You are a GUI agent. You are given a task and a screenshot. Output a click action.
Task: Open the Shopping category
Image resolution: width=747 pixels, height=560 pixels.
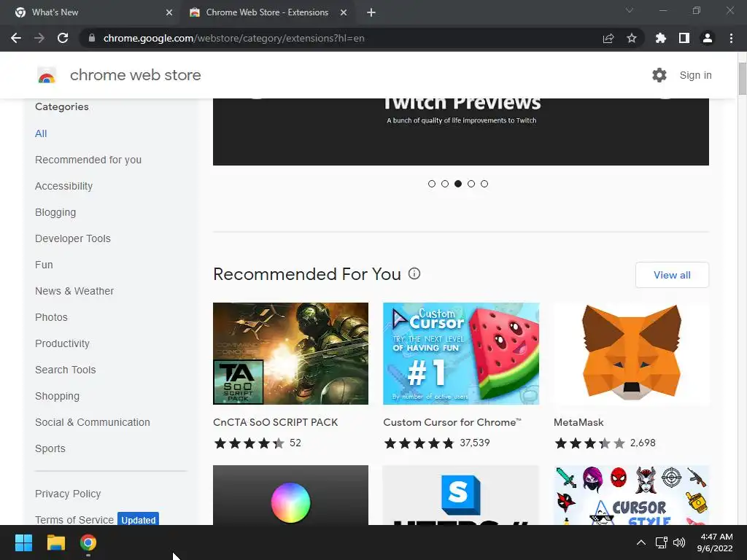57,396
